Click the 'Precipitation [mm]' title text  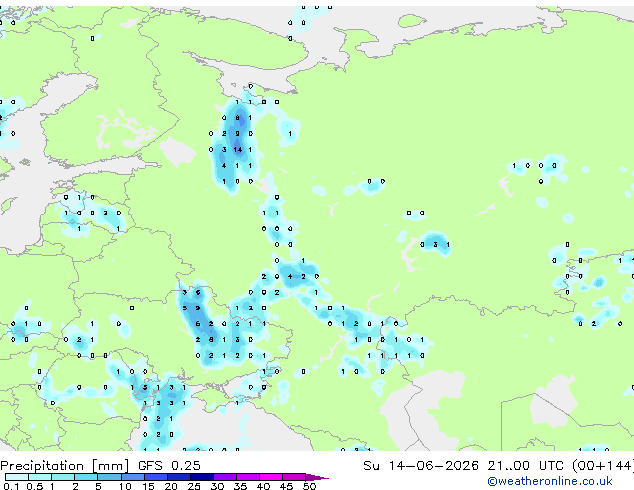pyautogui.click(x=65, y=466)
